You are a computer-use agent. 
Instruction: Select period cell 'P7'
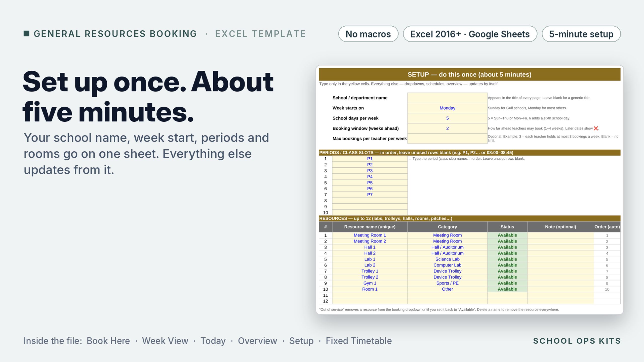(370, 195)
